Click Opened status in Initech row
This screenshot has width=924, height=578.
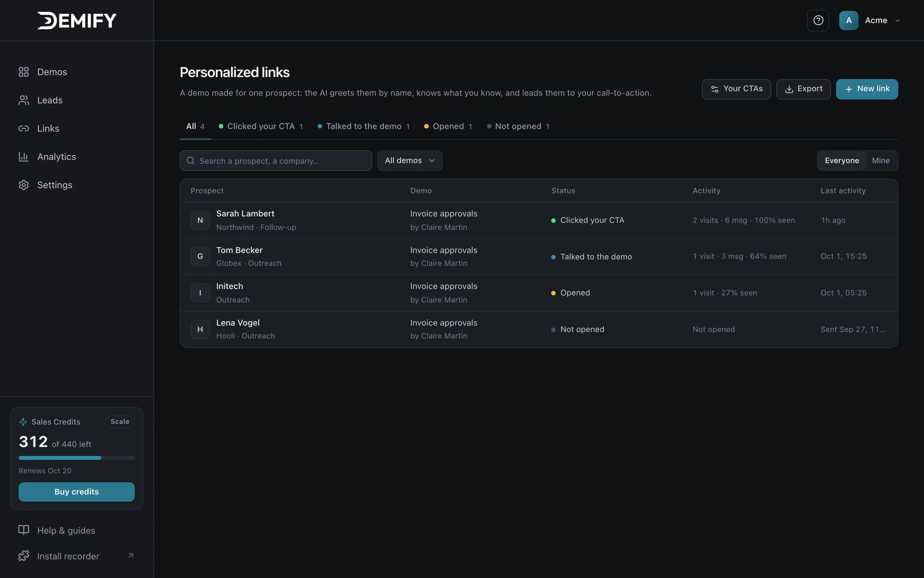coord(570,293)
